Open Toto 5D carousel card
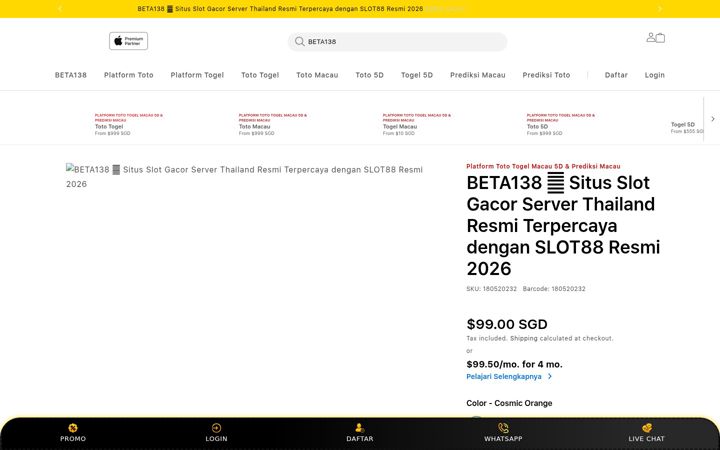 pos(561,124)
